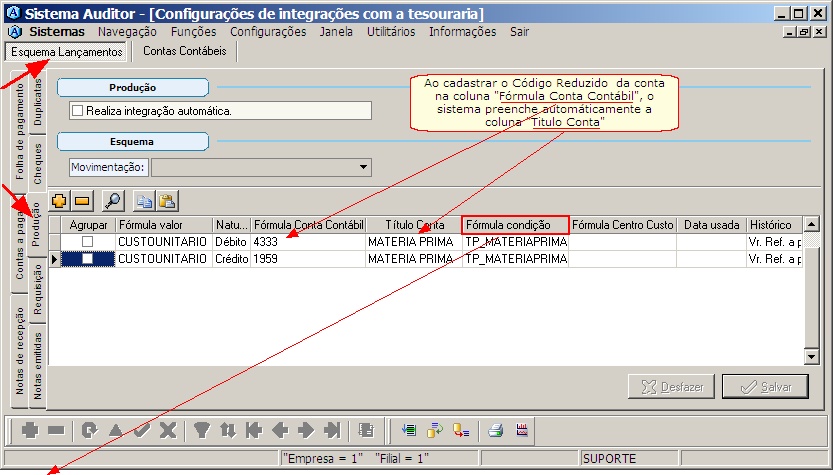Click the magnifying glass search icon
This screenshot has width=833, height=475.
point(113,201)
